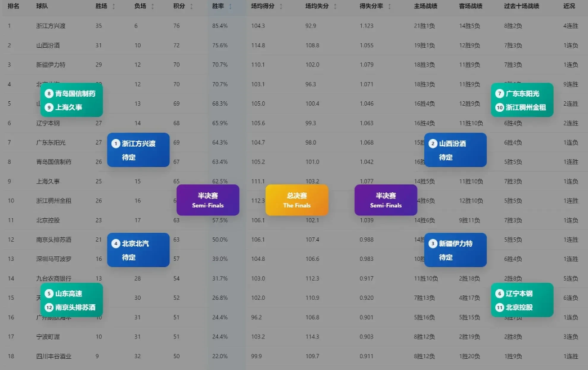Click the 22.0% win rate cell
The height and width of the screenshot is (370, 588).
(220, 356)
